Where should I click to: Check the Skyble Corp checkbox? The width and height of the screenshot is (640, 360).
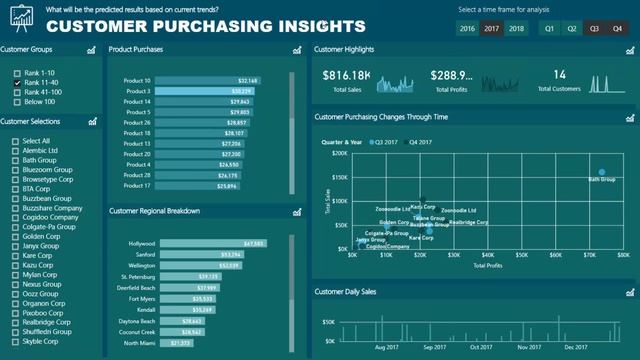(16, 342)
